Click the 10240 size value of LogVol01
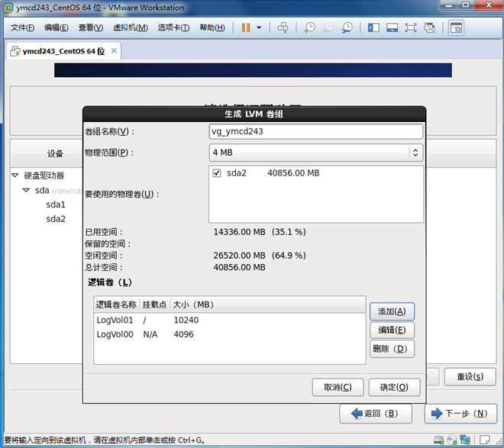This screenshot has width=504, height=448. tap(186, 321)
